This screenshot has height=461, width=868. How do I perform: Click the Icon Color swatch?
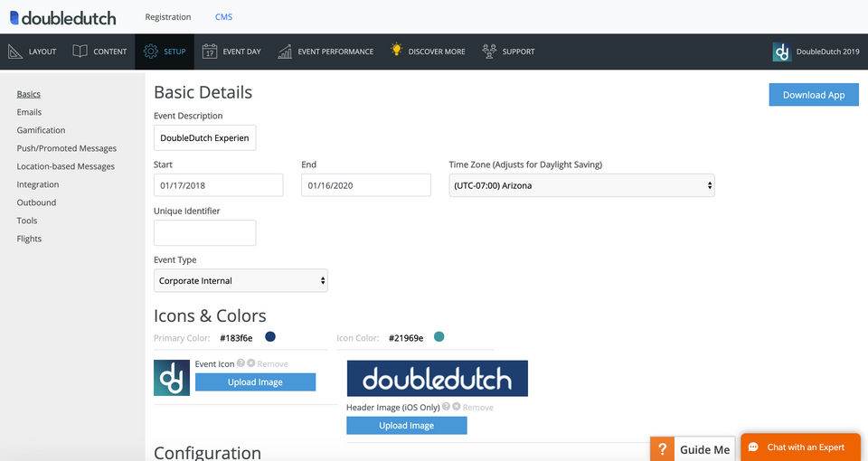pos(439,336)
